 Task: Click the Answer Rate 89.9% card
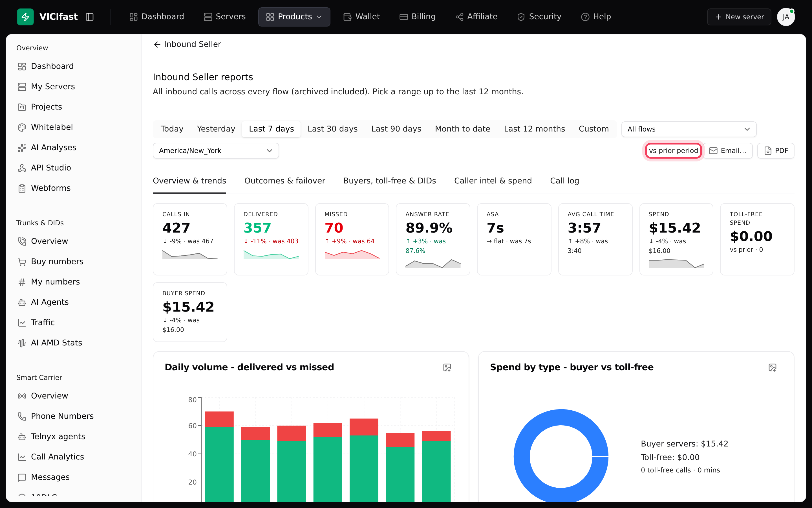(433, 239)
